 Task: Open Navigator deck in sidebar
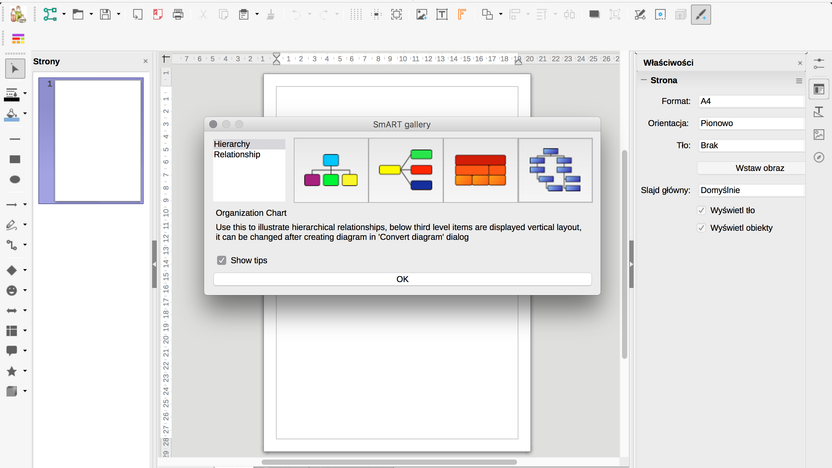pos(819,158)
